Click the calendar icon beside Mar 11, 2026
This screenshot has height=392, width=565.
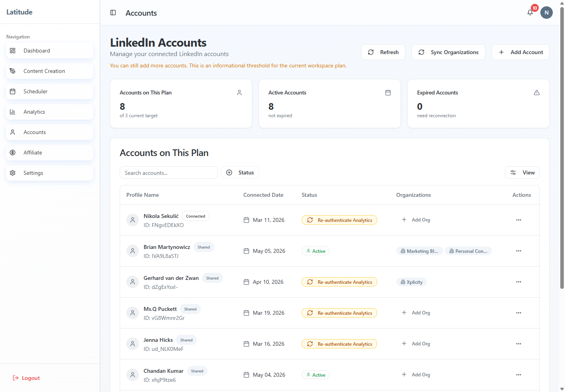pos(246,220)
